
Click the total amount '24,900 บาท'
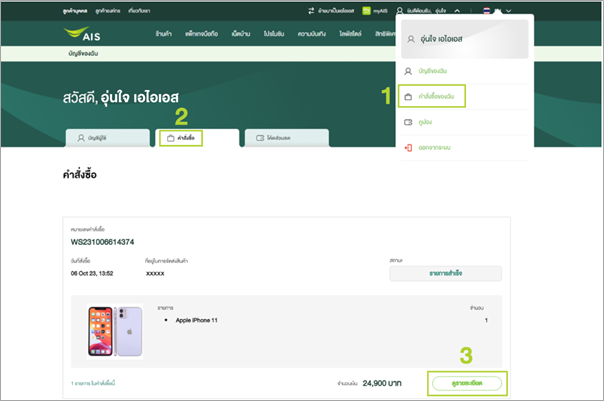[x=382, y=383]
